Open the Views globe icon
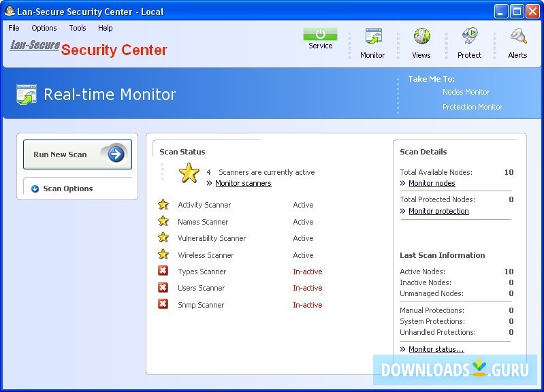544x392 pixels. coord(421,37)
